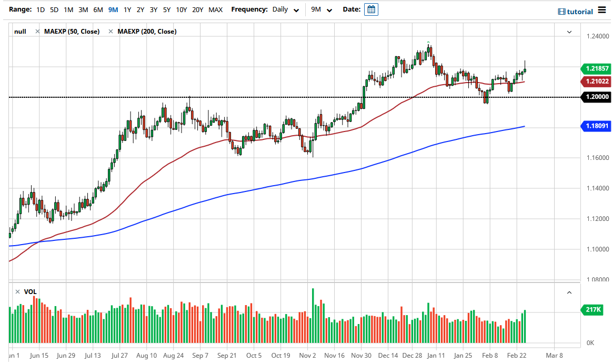Select the 6M range
The image size is (612, 364).
click(x=98, y=10)
